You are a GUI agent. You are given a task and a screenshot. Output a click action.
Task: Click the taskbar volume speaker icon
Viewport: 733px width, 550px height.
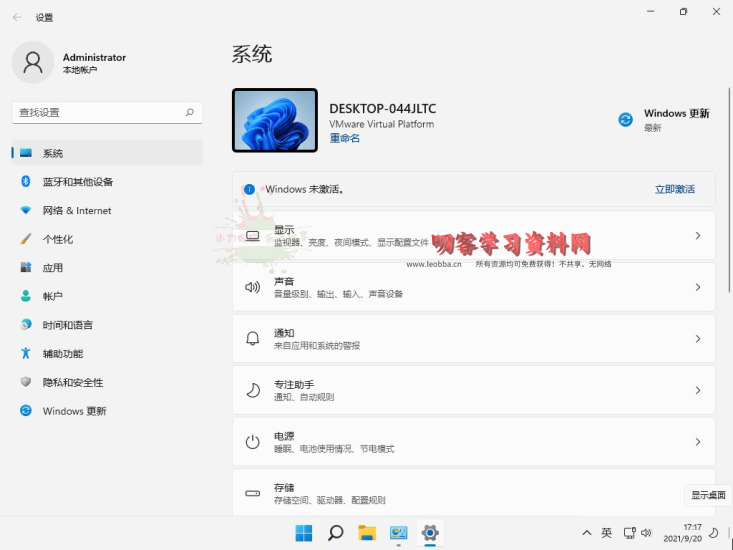647,533
